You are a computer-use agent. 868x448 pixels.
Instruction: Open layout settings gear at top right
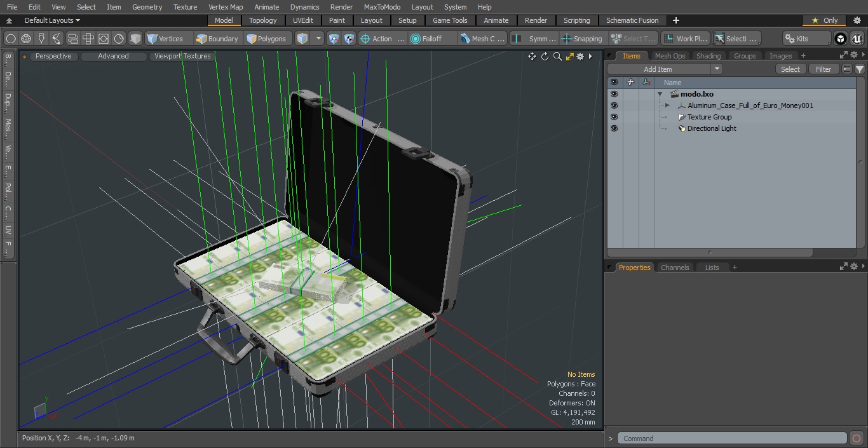pos(857,20)
